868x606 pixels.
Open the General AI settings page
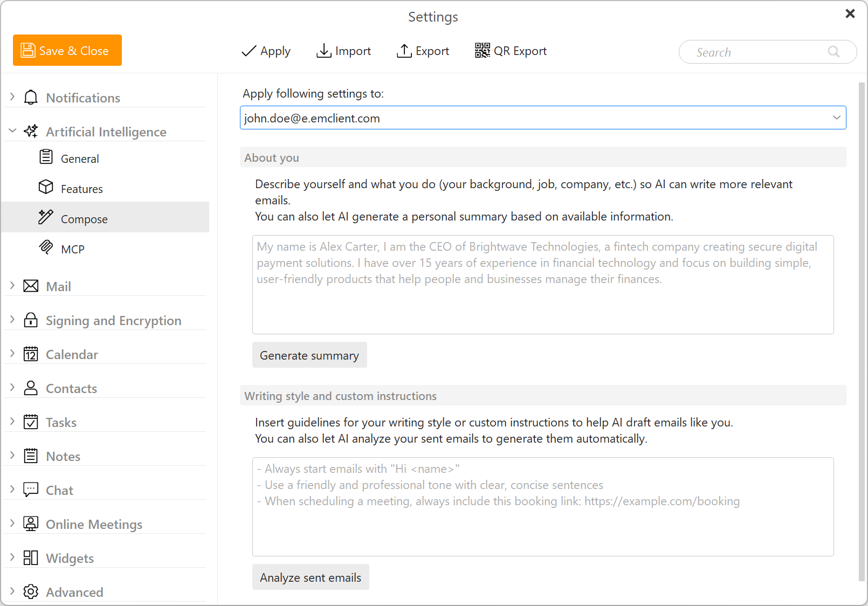click(105, 158)
